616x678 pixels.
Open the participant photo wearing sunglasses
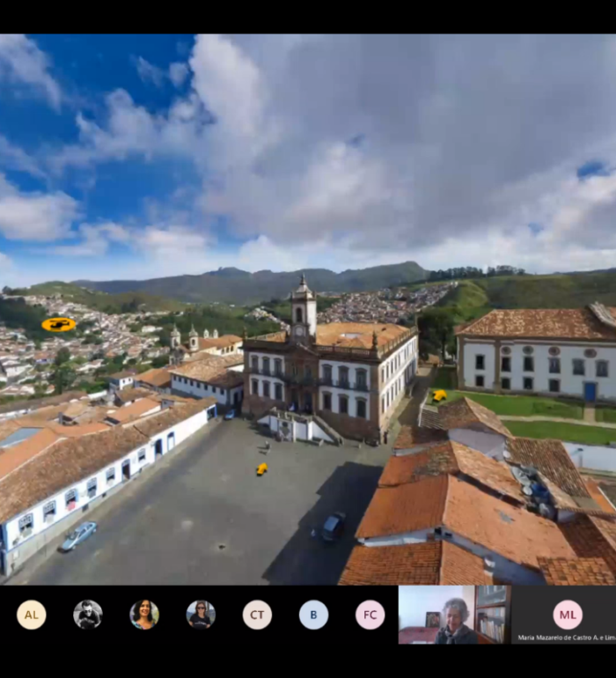click(201, 615)
